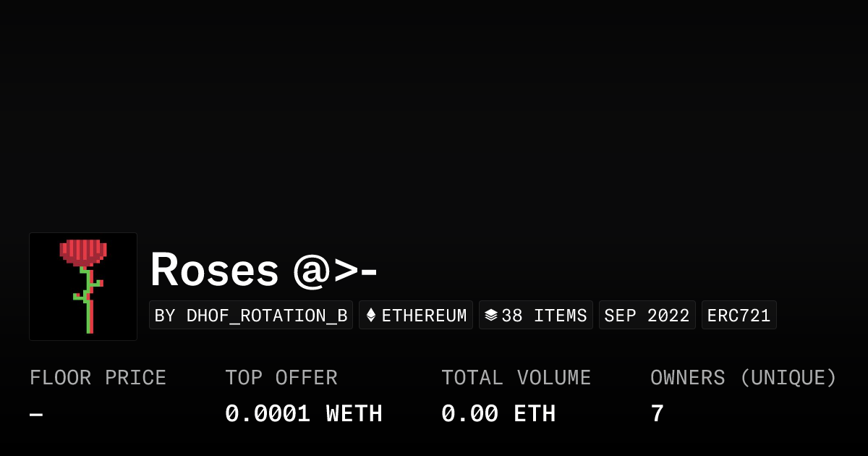Click the FLOOR PRICE stat label

pyautogui.click(x=98, y=378)
